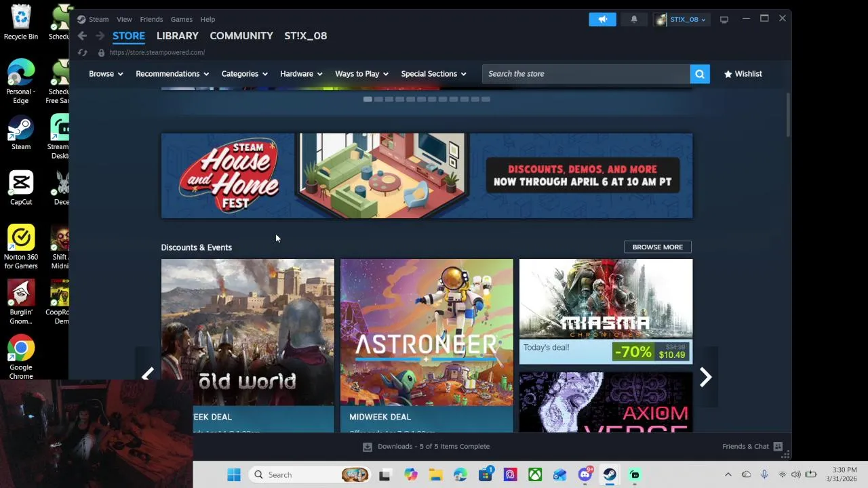
Task: Switch to the COMMUNITY tab
Action: pos(241,36)
